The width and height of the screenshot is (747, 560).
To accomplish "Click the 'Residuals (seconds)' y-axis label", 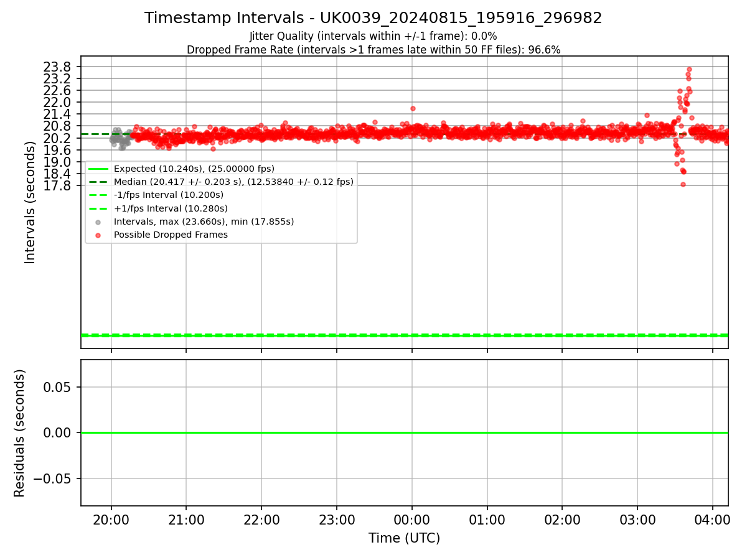I will 20,433.
